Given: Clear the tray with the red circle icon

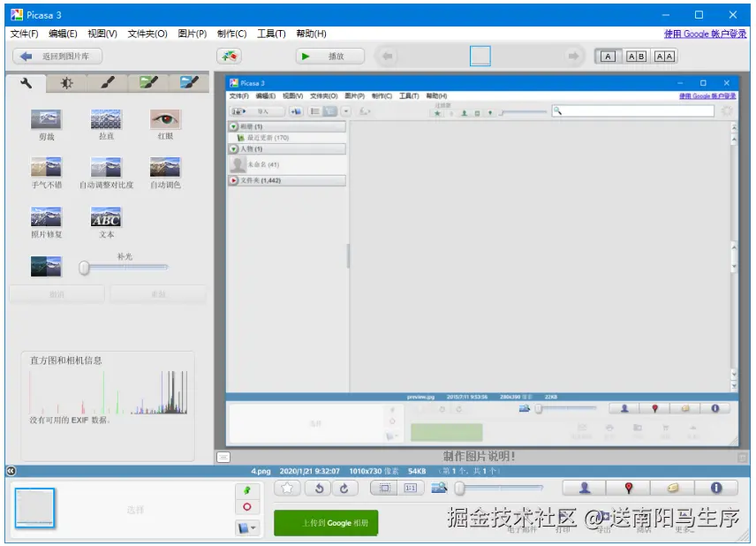Looking at the screenshot, I should (x=247, y=507).
